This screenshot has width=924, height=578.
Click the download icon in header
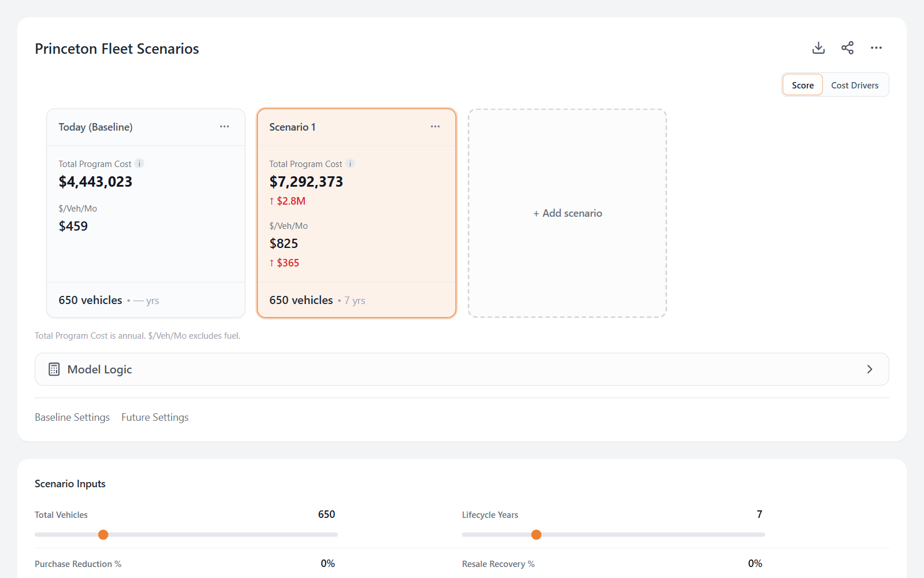pyautogui.click(x=818, y=48)
